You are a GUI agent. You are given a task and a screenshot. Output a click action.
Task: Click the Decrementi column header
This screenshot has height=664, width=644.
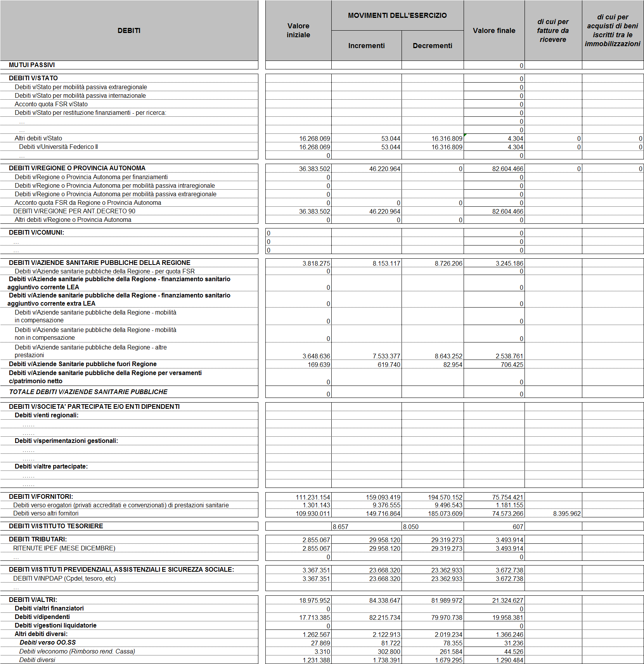click(x=432, y=46)
